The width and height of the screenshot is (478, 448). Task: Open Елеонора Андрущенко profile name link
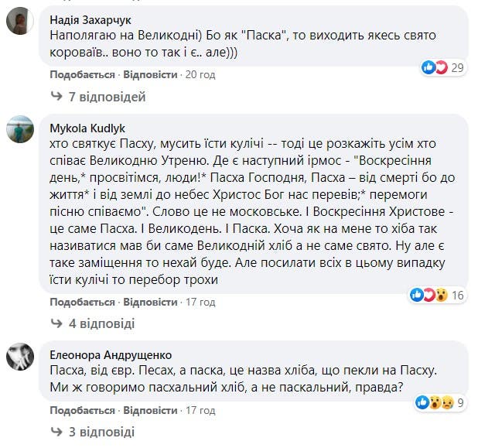coord(111,354)
